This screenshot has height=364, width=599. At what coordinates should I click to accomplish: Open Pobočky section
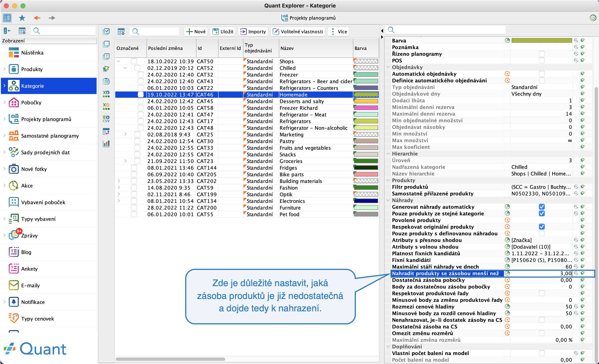coord(49,103)
